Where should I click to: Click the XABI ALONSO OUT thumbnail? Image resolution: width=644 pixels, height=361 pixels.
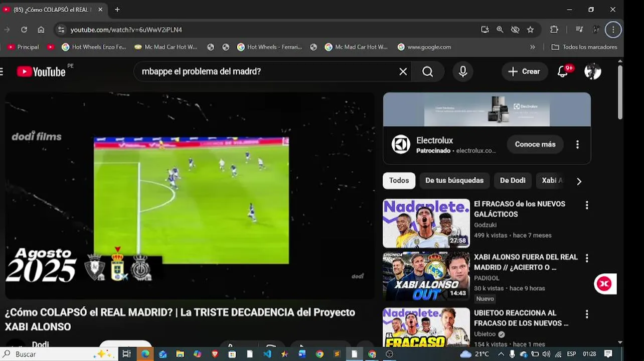tap(426, 276)
